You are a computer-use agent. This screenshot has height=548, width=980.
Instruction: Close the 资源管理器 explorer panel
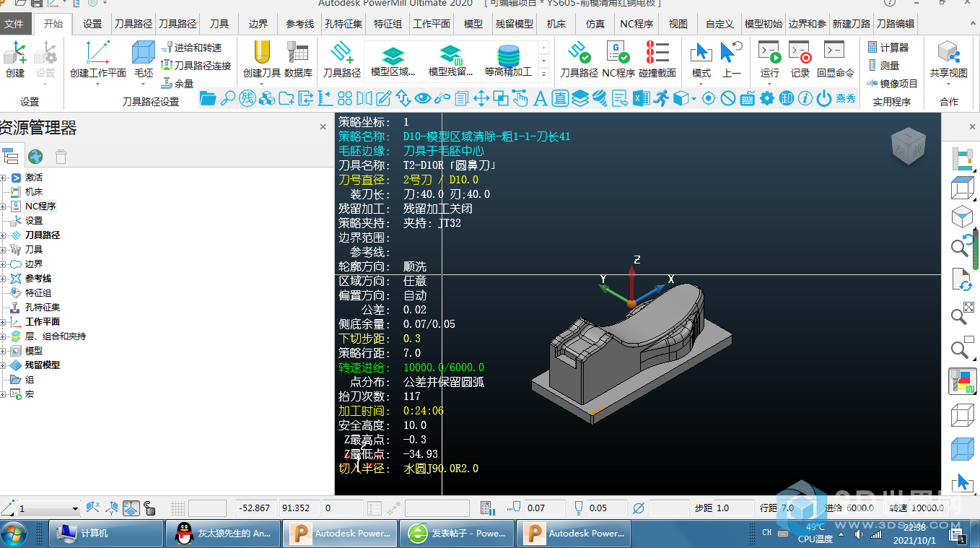click(x=323, y=127)
